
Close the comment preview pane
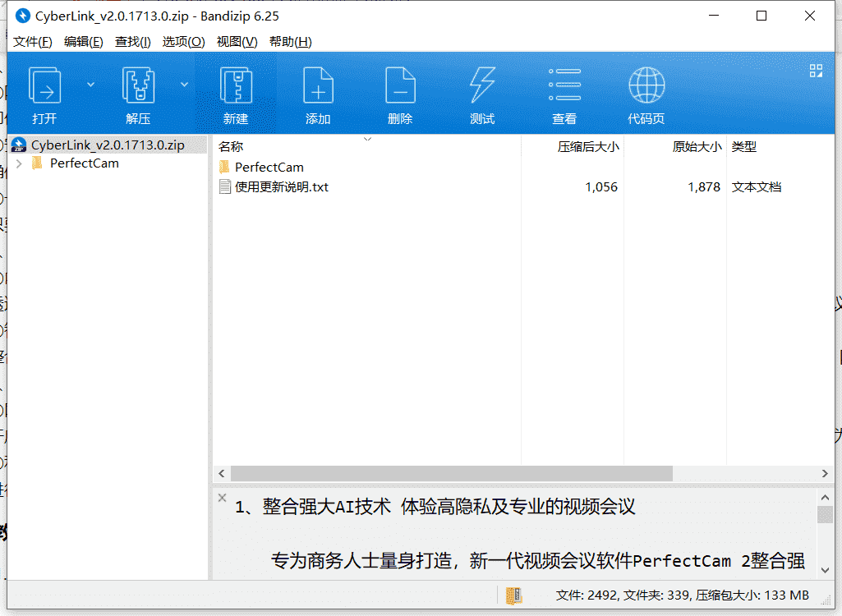click(223, 498)
